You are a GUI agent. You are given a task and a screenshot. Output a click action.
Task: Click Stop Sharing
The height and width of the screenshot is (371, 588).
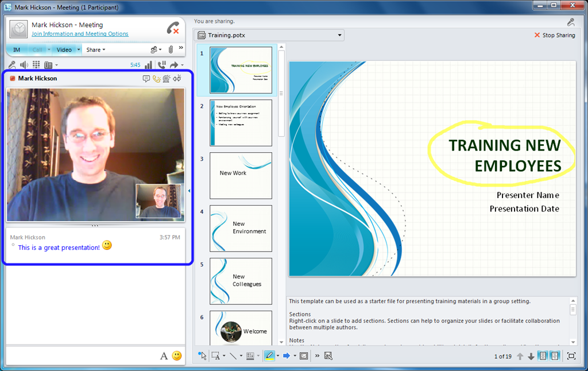coord(555,35)
